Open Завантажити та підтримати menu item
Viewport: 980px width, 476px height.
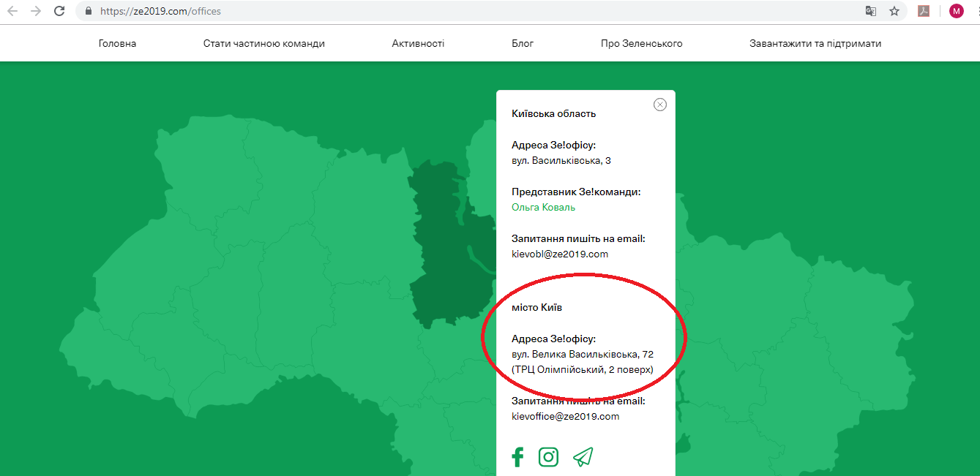[x=815, y=43]
